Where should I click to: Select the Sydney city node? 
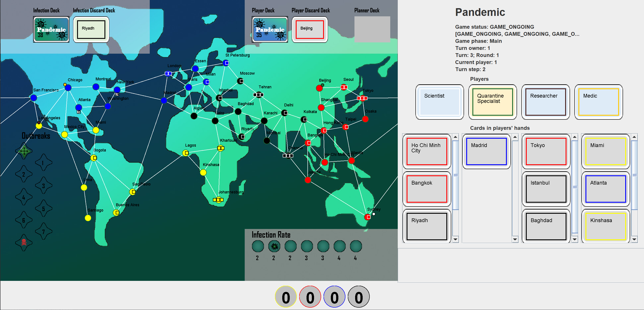point(367,217)
